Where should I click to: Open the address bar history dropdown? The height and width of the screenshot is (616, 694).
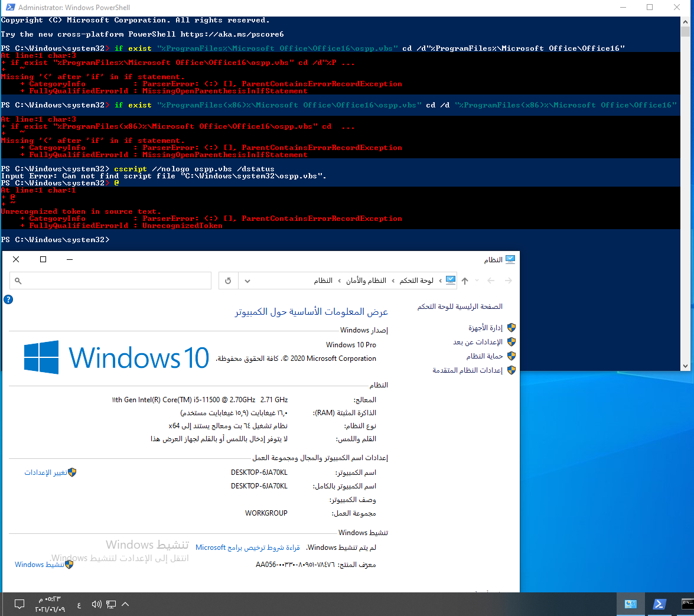[247, 281]
